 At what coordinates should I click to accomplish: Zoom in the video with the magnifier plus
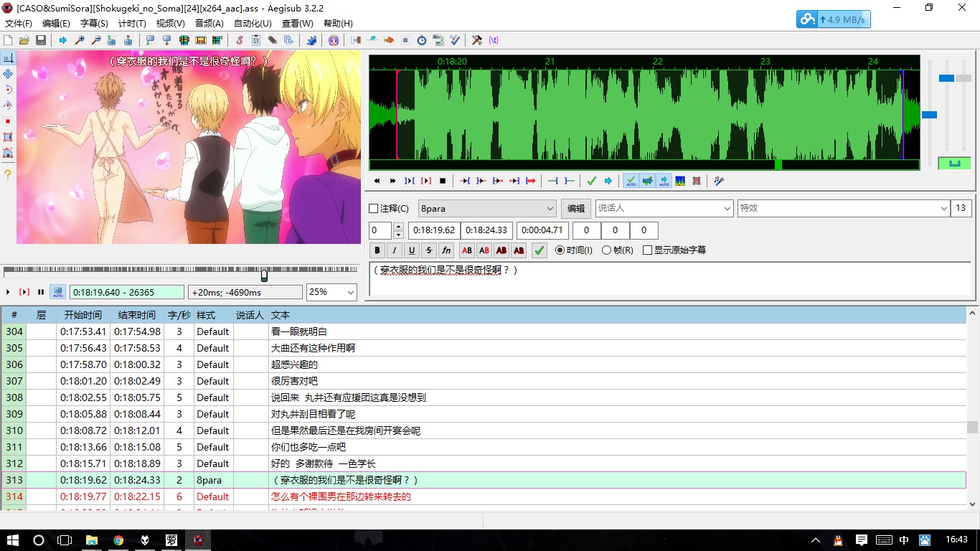coord(80,40)
